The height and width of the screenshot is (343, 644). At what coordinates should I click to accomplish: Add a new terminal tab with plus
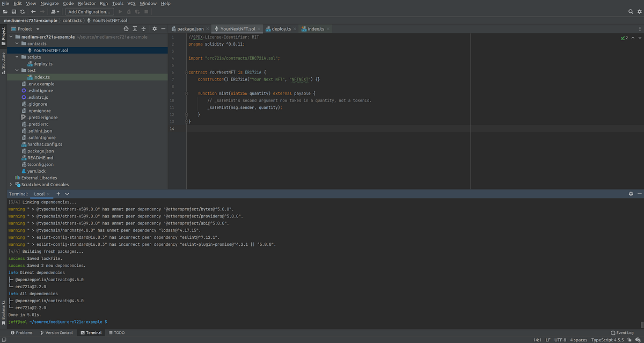(58, 194)
